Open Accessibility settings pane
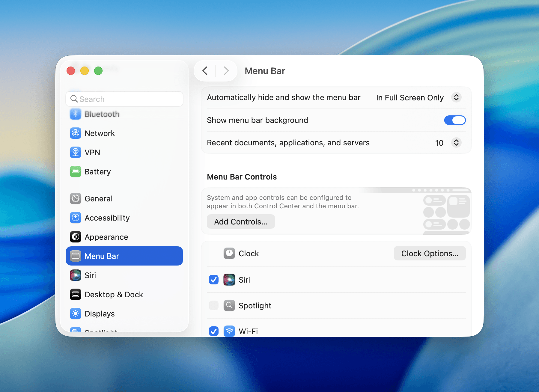 pos(124,218)
